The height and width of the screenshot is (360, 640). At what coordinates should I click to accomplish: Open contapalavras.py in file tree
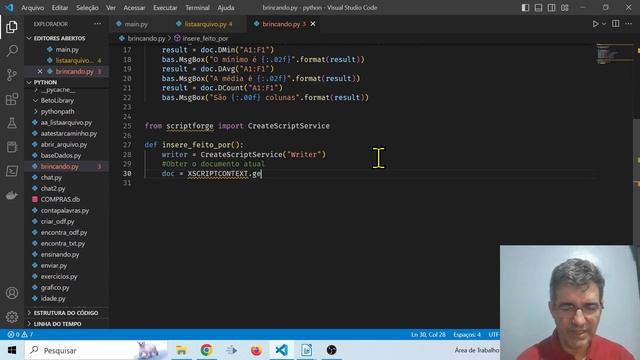pyautogui.click(x=64, y=211)
